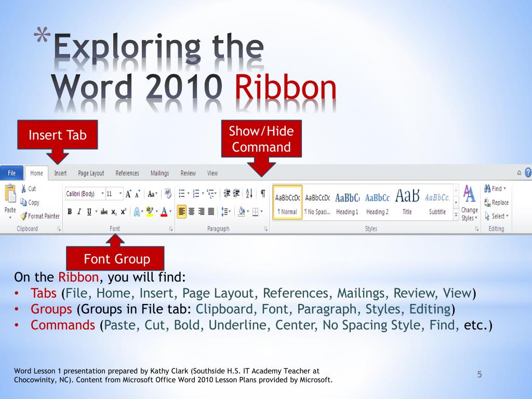Image resolution: width=532 pixels, height=399 pixels.
Task: Switch to the Insert tab
Action: (x=60, y=173)
